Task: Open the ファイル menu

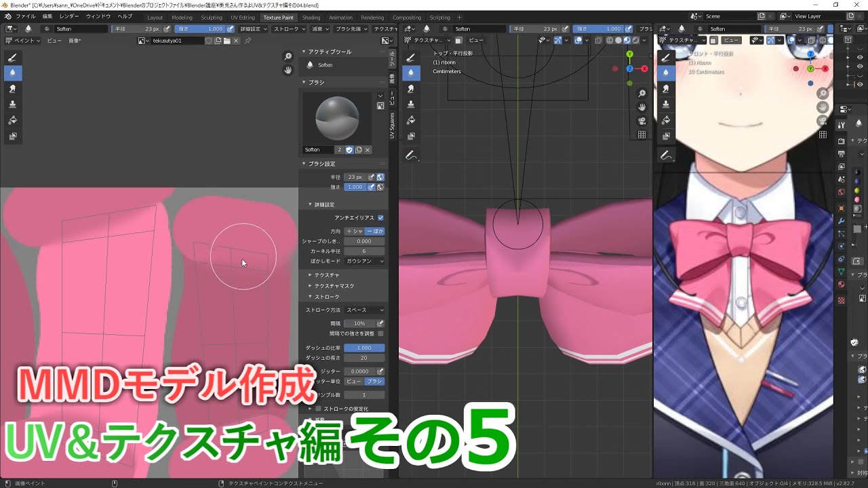Action: pos(25,16)
